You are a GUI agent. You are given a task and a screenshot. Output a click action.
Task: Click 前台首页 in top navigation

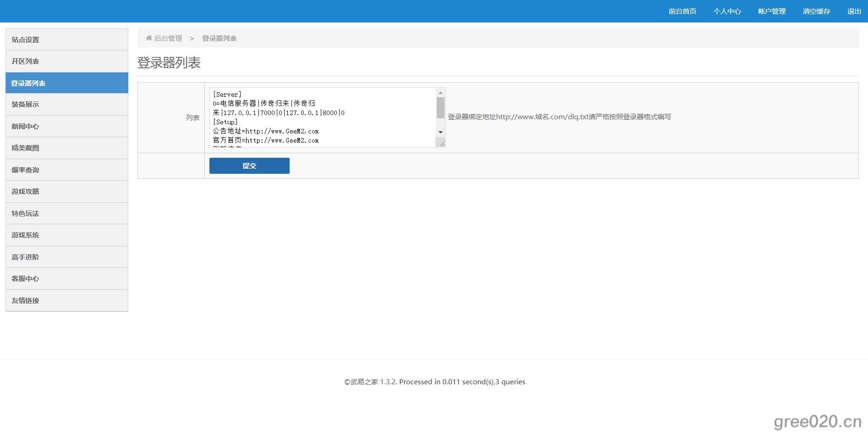(682, 11)
